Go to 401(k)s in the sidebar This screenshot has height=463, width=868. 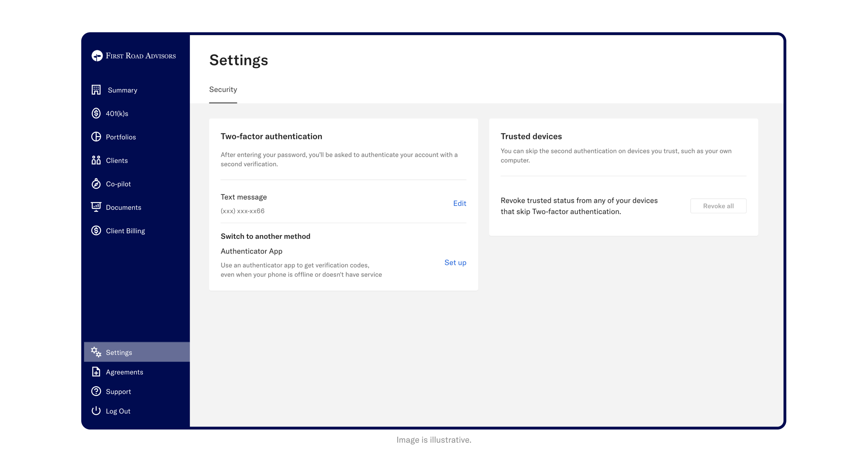(117, 114)
